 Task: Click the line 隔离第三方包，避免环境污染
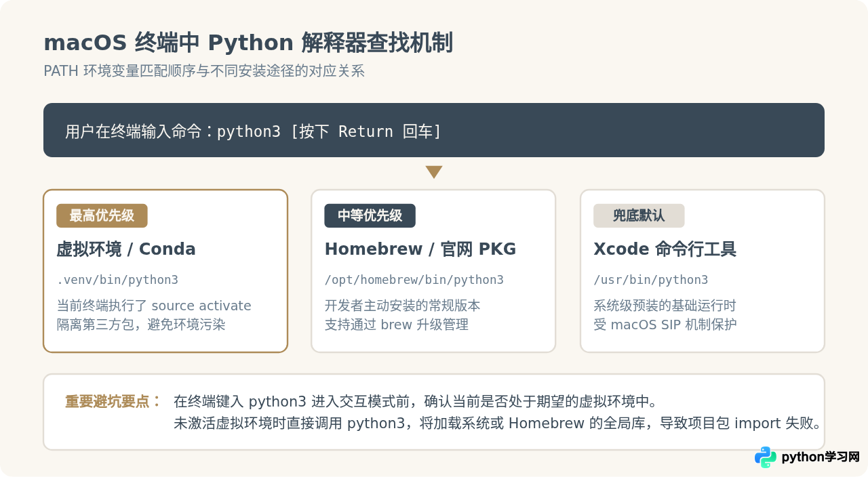tap(141, 325)
